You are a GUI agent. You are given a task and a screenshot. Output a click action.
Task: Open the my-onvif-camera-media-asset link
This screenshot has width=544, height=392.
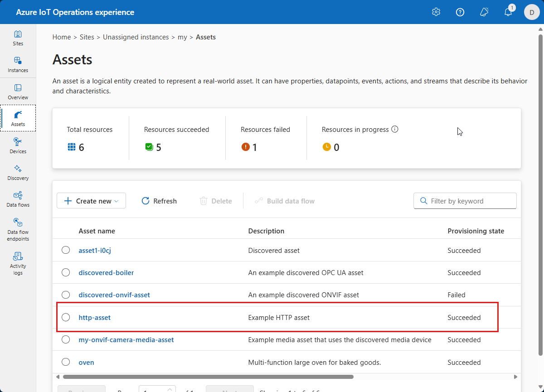(126, 339)
